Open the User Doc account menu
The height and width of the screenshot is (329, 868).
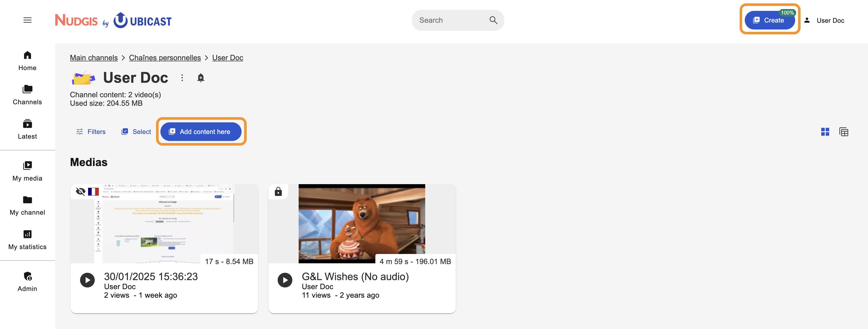click(x=825, y=20)
